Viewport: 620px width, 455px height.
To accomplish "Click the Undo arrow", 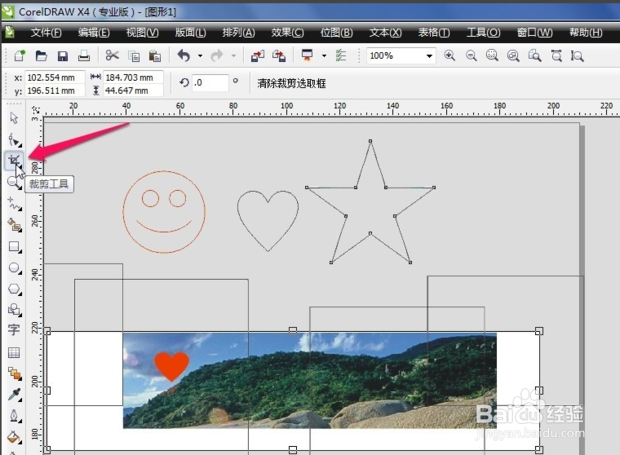I will point(184,56).
